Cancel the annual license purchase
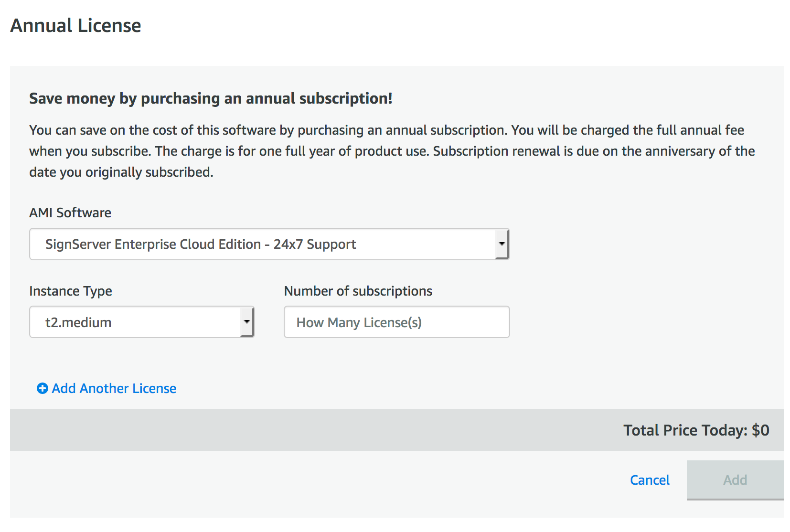The height and width of the screenshot is (532, 790). click(649, 480)
